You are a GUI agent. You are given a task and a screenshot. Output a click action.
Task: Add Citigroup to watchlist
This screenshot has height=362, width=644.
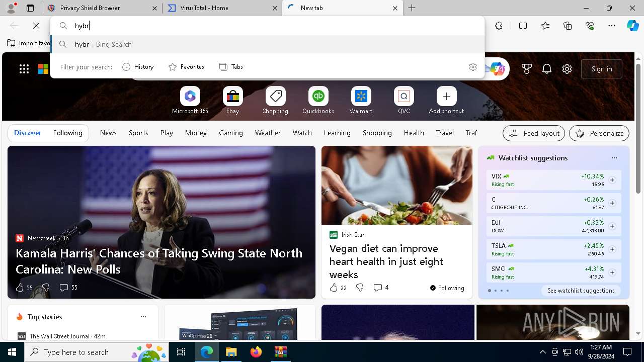click(x=612, y=203)
